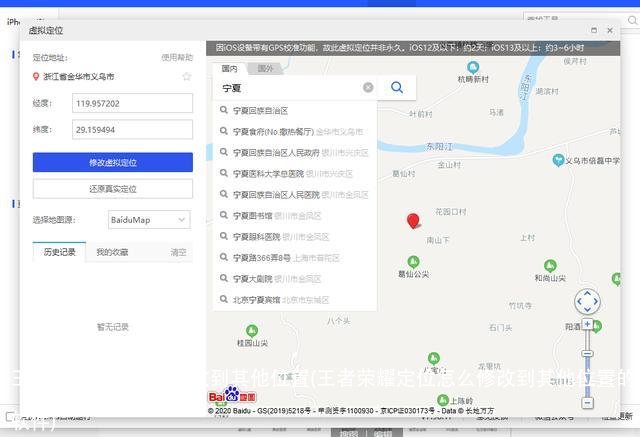Click the map pan direction control

587,302
